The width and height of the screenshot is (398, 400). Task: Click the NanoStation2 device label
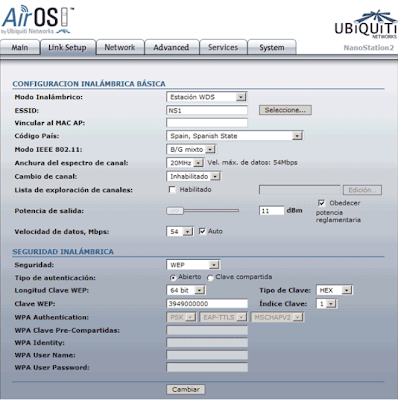369,48
